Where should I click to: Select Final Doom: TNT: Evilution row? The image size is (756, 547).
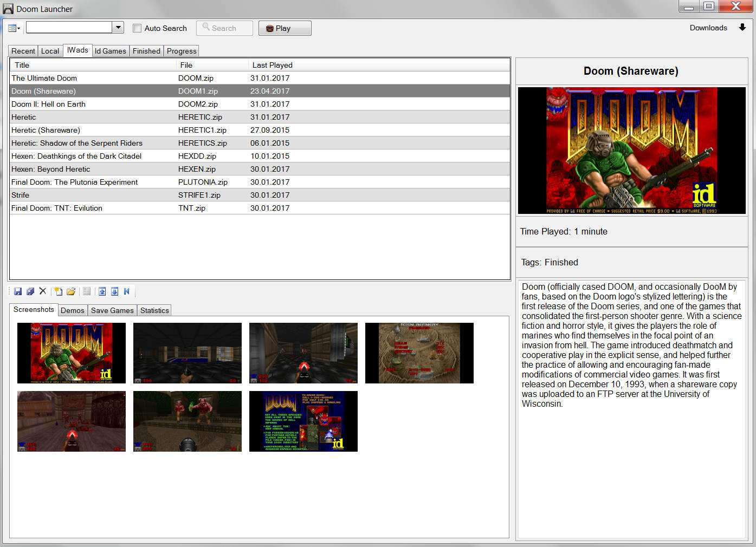pos(260,208)
